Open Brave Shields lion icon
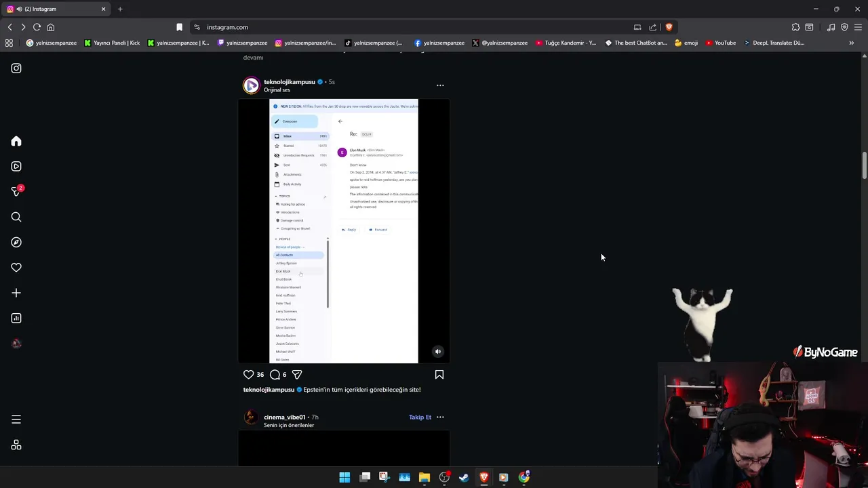The width and height of the screenshot is (868, 488). pos(669,27)
